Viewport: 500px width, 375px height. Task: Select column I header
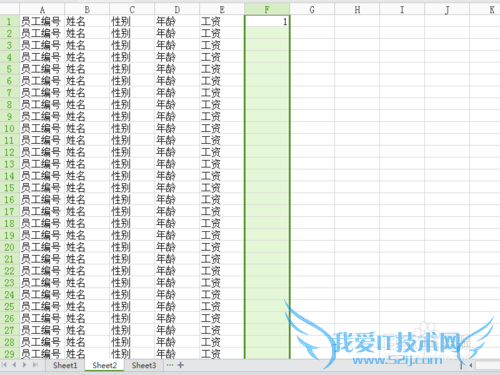point(402,10)
